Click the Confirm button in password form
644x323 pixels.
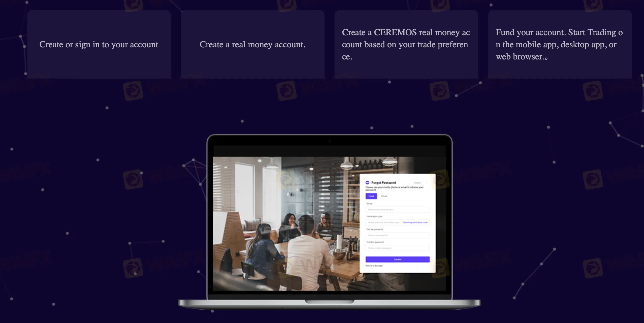coord(397,259)
